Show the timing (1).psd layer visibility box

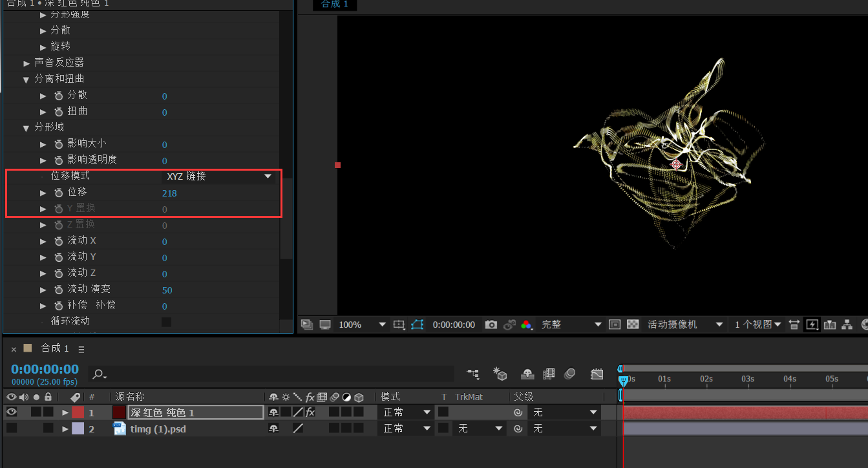click(12, 428)
